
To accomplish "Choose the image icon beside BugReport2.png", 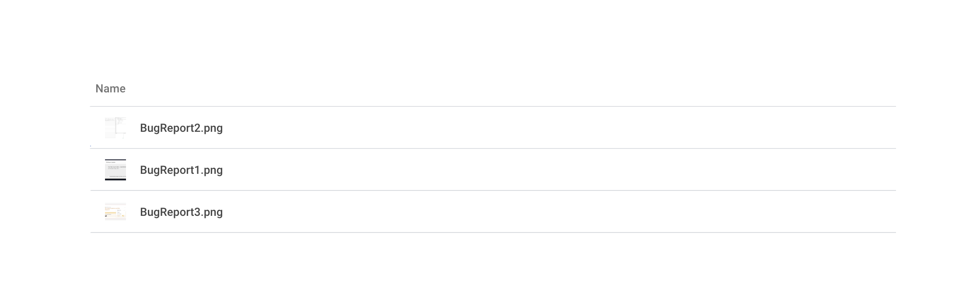I will [x=115, y=128].
